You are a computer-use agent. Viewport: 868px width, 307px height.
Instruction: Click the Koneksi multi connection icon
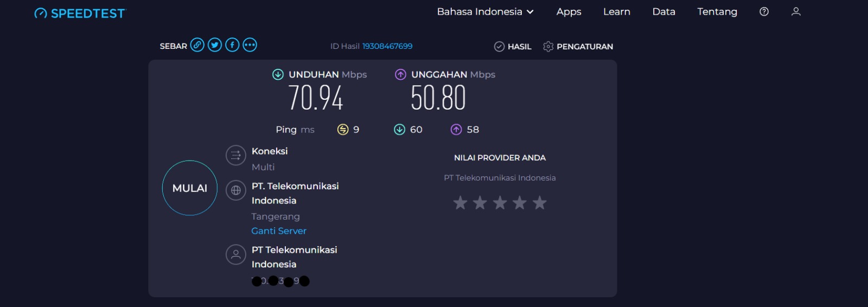coord(236,156)
